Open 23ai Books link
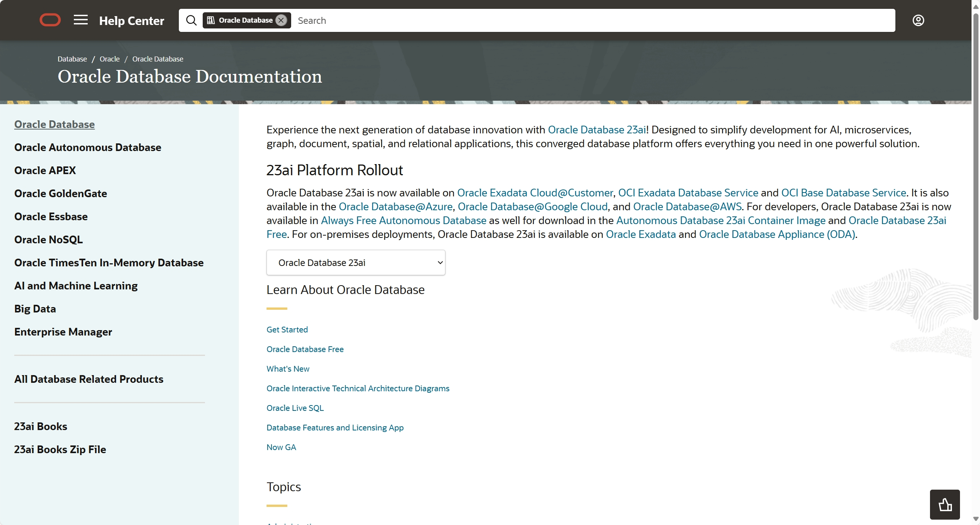This screenshot has width=980, height=525. tap(41, 426)
